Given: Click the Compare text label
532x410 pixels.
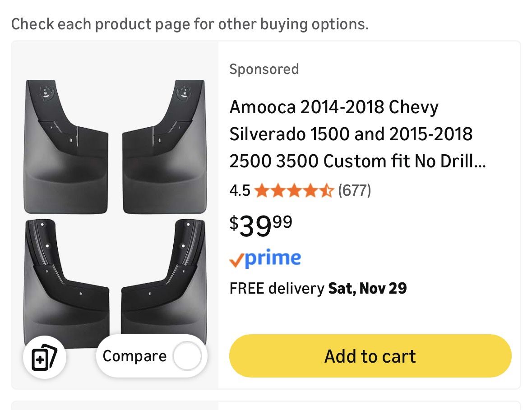Looking at the screenshot, I should (134, 356).
